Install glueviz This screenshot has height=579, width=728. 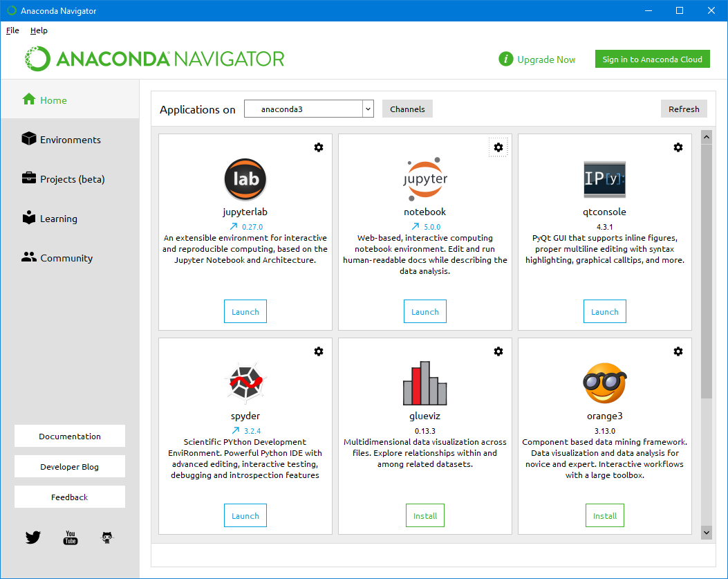coord(424,515)
